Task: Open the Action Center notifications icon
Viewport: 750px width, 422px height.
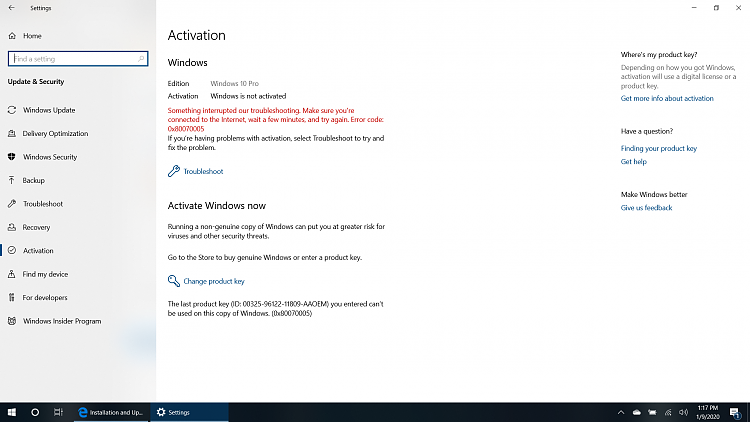Action: [735, 412]
